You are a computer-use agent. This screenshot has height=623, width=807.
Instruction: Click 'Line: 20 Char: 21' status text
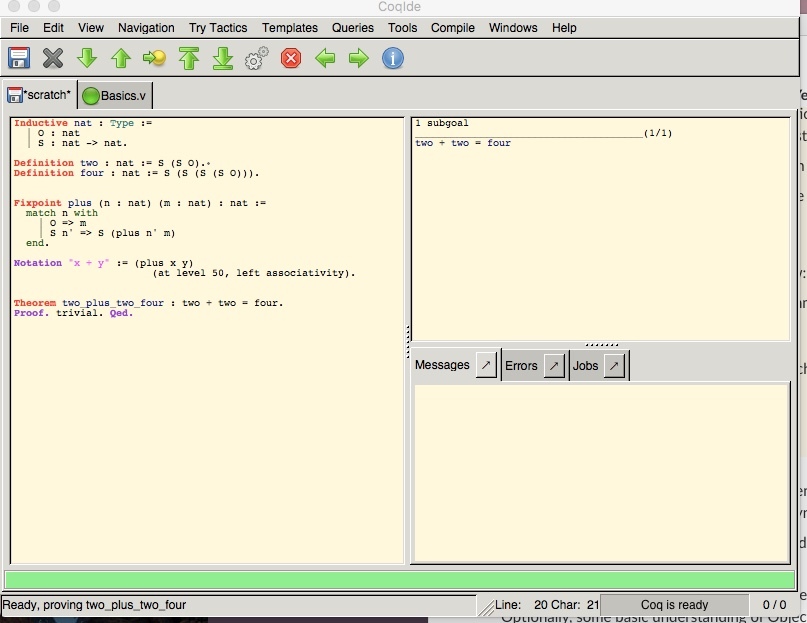(x=547, y=604)
